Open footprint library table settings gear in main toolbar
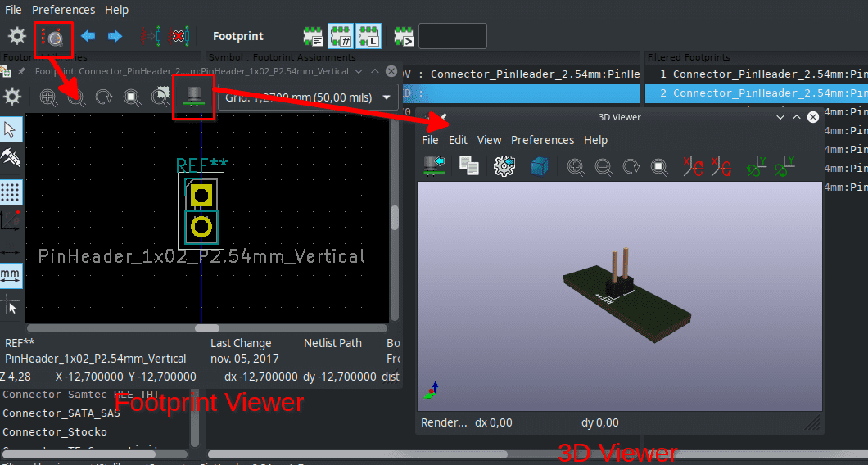The width and height of the screenshot is (868, 465). point(17,37)
